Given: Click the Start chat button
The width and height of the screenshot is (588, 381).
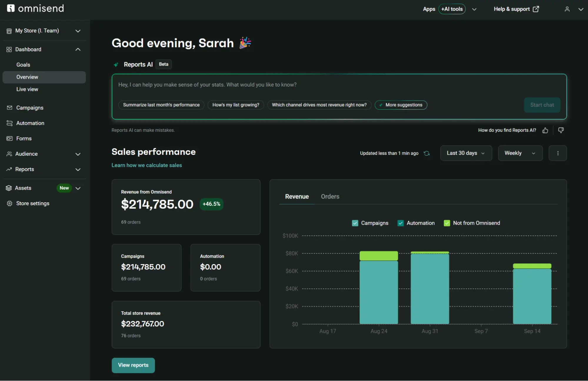Looking at the screenshot, I should click(x=542, y=105).
